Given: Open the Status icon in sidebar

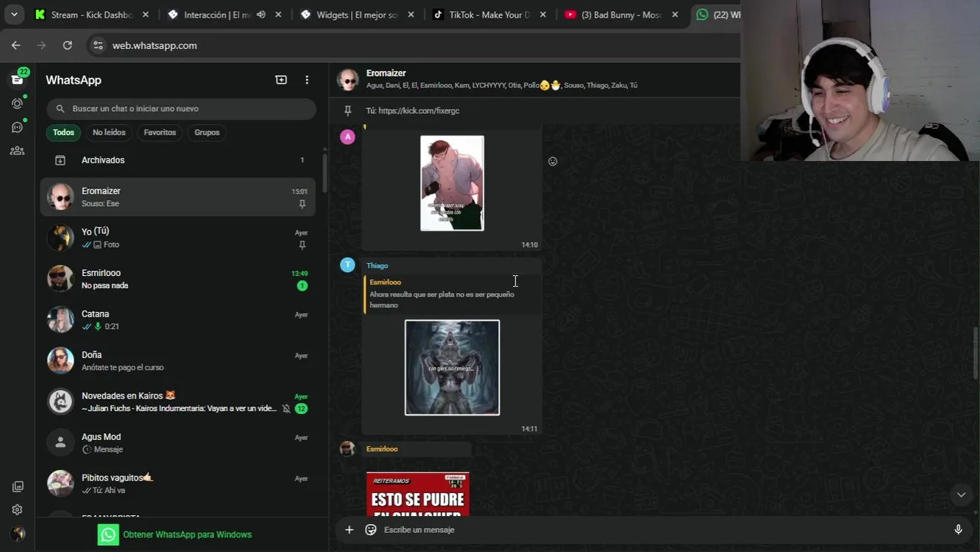Looking at the screenshot, I should point(17,103).
